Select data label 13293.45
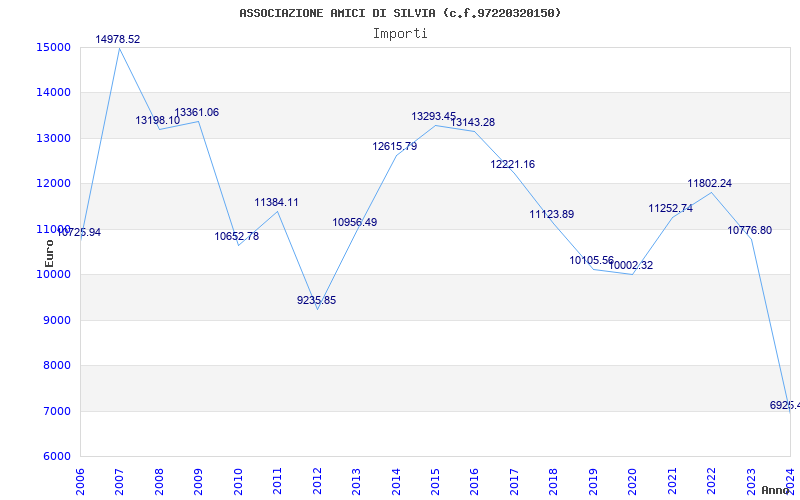The image size is (800, 500). 434,116
